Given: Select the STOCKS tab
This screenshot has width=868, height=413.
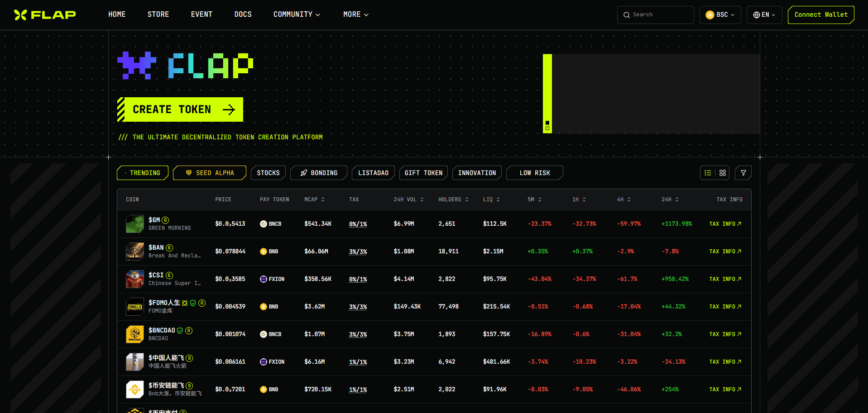Looking at the screenshot, I should point(268,173).
